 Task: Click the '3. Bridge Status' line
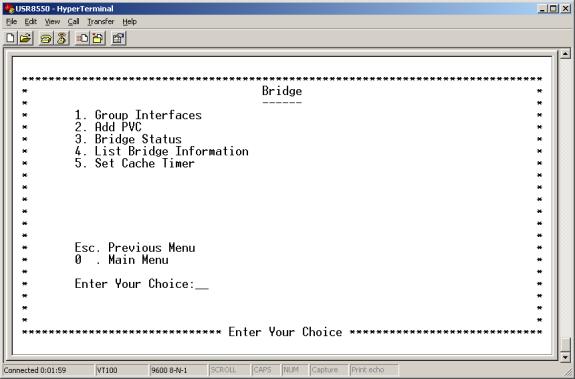coord(128,139)
